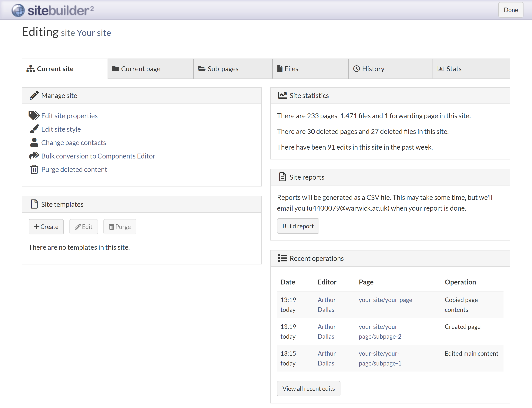Click the share-arrow icon beside Bulk conversion

pos(34,156)
